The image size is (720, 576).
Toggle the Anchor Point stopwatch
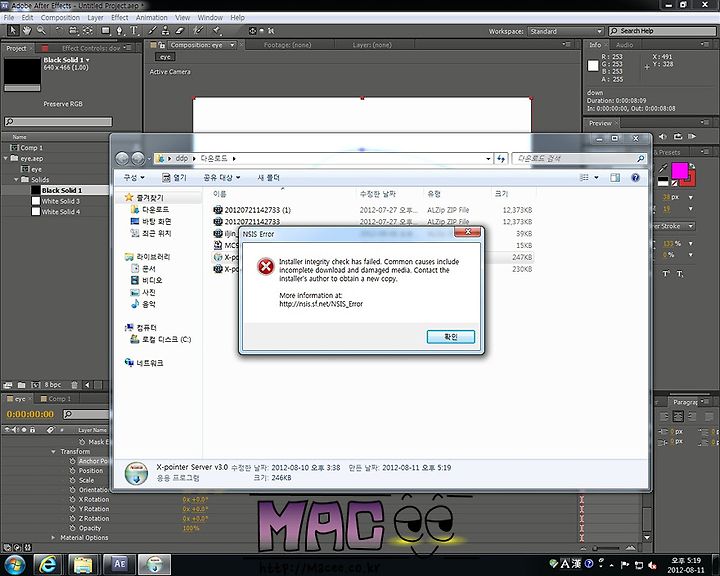(x=73, y=461)
